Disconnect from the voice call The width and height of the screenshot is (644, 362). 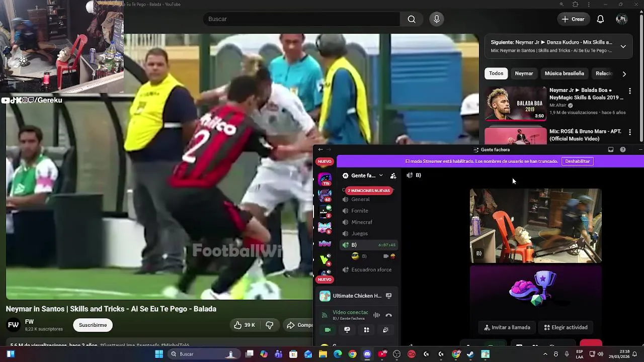point(388,315)
